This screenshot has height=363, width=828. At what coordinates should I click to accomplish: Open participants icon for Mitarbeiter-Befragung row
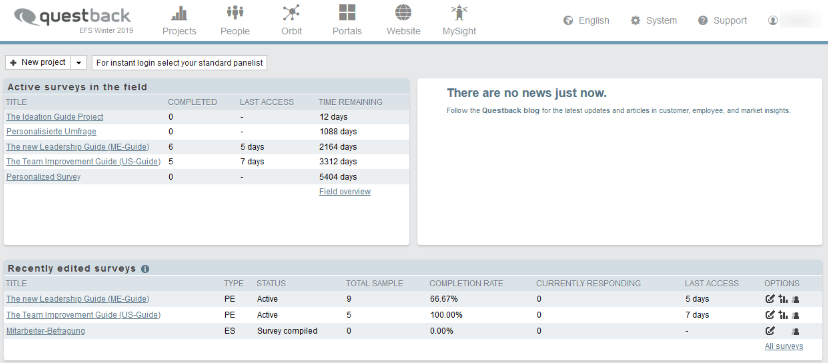coord(795,331)
